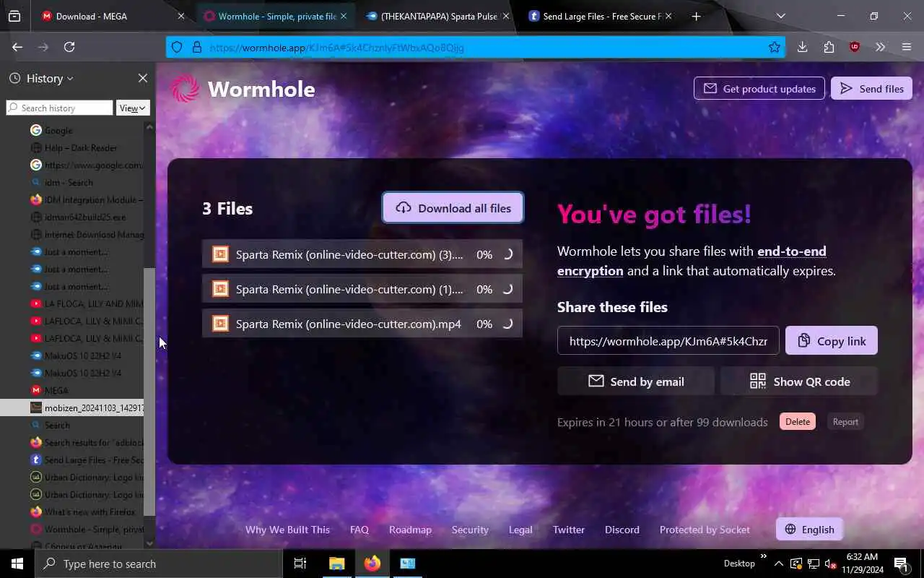
Task: Open the View dropdown in History sidebar
Action: (x=133, y=108)
